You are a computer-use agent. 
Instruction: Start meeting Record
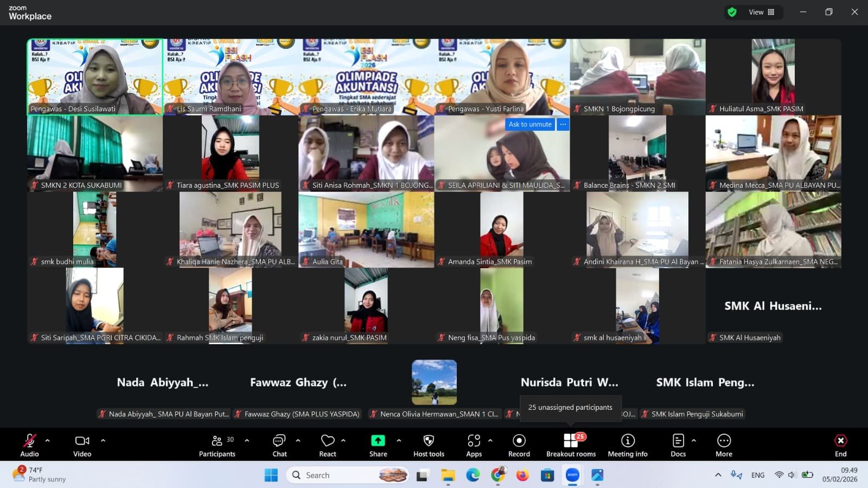point(519,445)
